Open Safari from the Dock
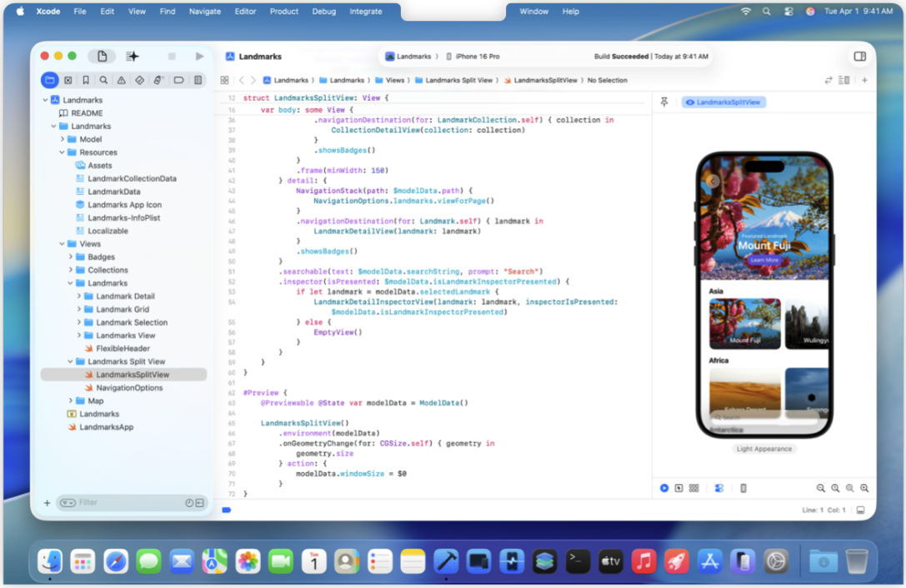Image resolution: width=906 pixels, height=588 pixels. pos(116,561)
